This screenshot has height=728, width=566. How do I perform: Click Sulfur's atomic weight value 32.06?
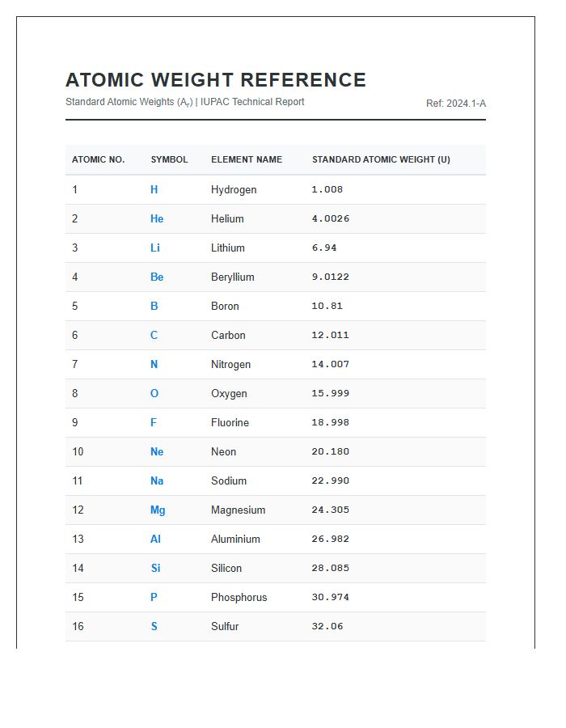327,626
